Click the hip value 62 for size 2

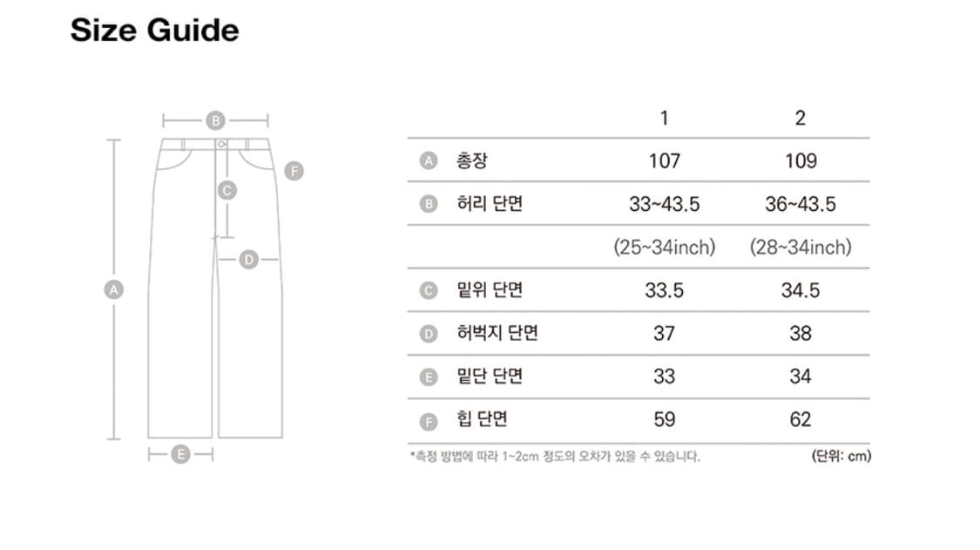(800, 420)
